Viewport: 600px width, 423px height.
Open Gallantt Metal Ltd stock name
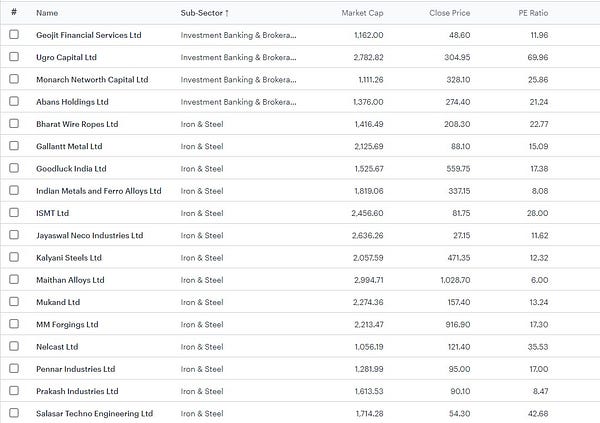coord(69,146)
